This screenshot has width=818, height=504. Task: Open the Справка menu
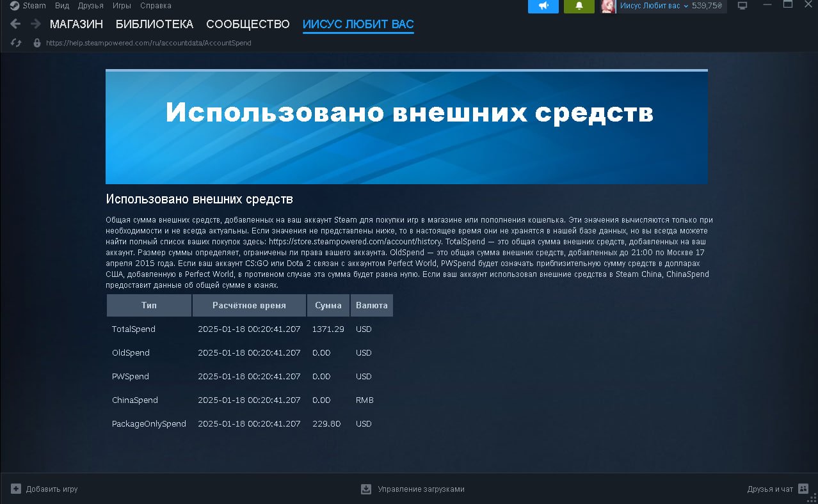coord(156,6)
